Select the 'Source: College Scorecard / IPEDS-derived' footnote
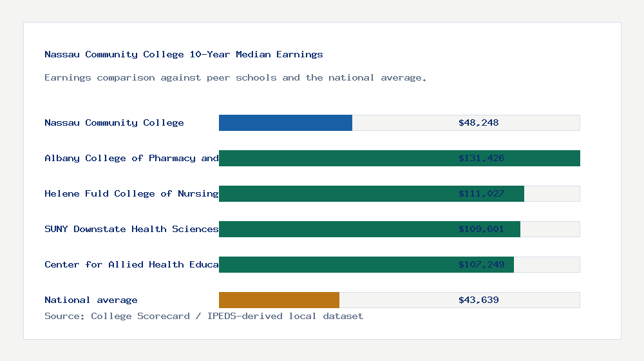The height and width of the screenshot is (361, 644). click(x=204, y=316)
